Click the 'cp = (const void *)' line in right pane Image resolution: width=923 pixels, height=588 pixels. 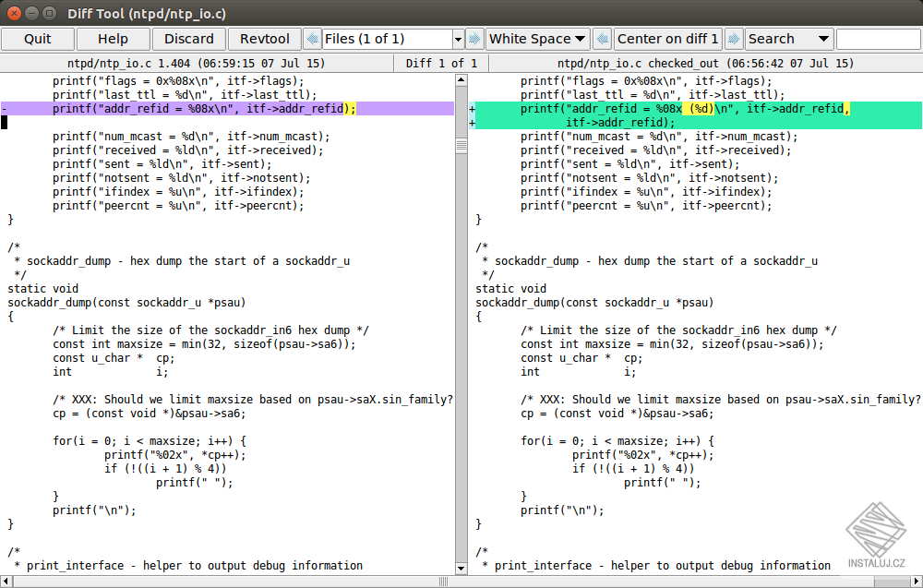pyautogui.click(x=617, y=414)
